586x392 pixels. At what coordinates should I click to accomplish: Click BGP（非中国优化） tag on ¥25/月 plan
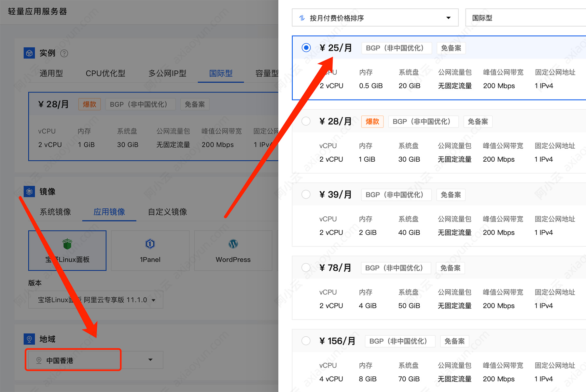[x=397, y=48]
